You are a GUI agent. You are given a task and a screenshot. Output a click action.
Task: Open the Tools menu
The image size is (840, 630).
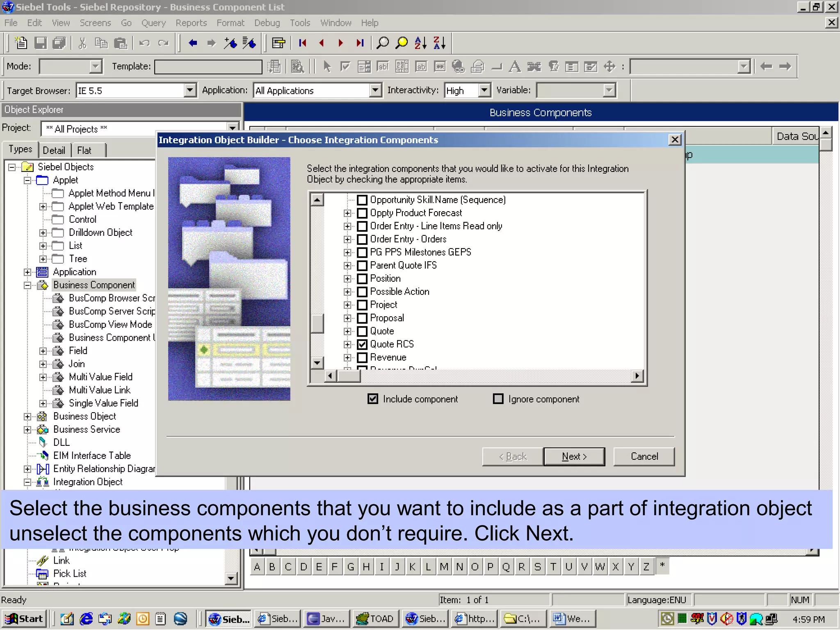300,23
